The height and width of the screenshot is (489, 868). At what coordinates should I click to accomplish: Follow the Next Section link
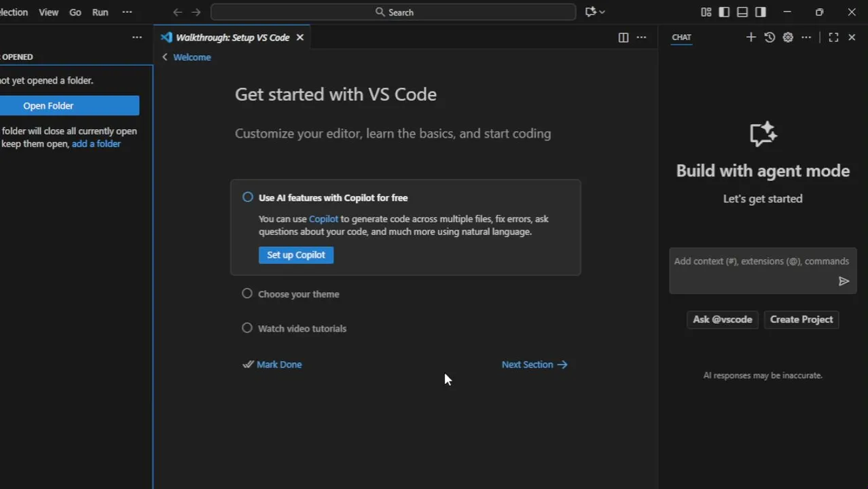tap(534, 365)
